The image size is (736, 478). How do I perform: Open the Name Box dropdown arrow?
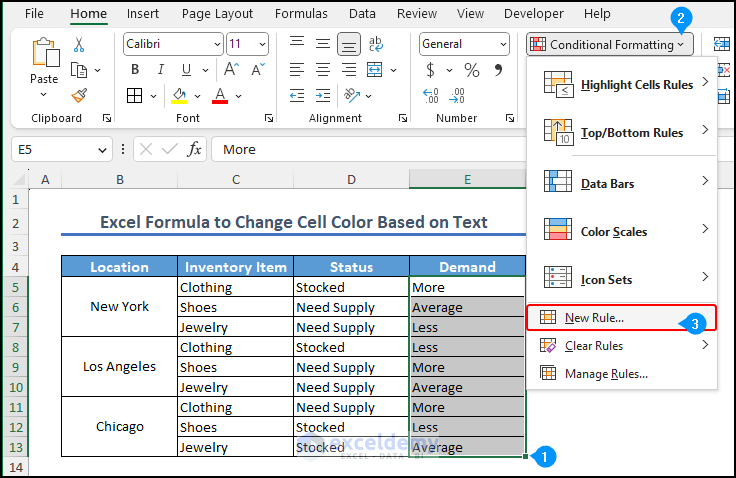coord(102,149)
